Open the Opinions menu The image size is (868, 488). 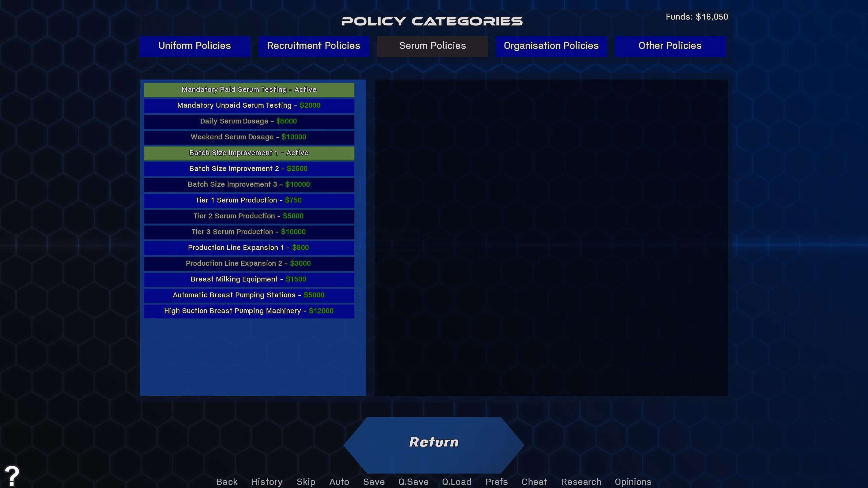pos(633,482)
